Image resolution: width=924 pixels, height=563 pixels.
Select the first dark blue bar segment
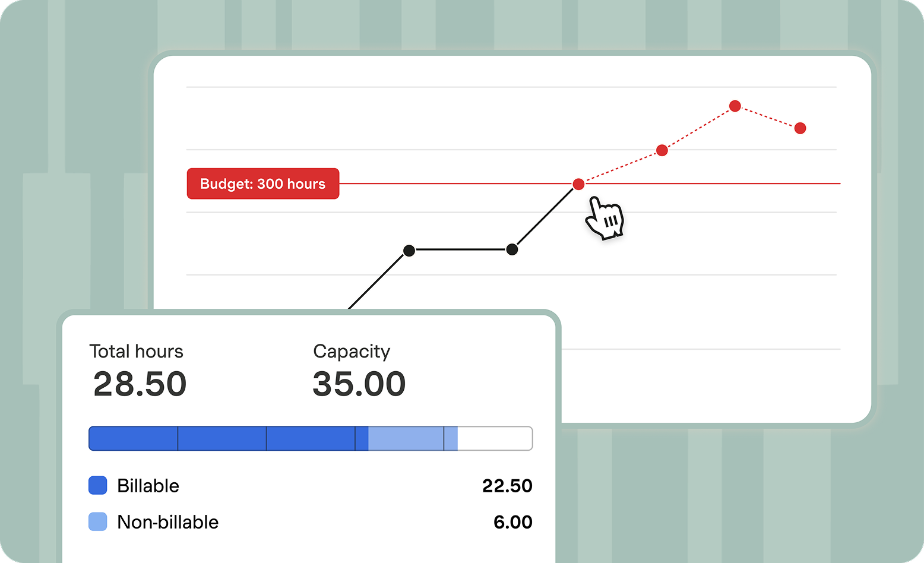134,438
